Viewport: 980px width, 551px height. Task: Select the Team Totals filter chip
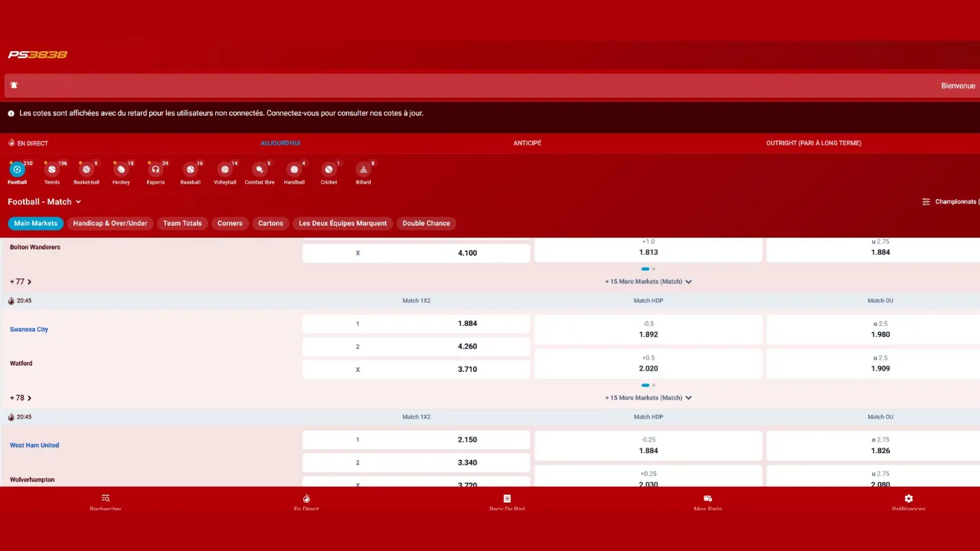(182, 223)
